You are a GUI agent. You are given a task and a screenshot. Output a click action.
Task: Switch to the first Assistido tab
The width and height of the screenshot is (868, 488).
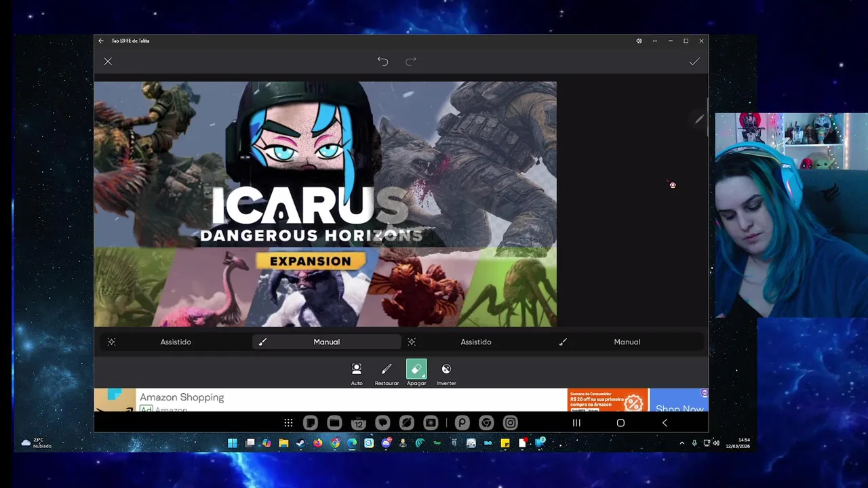pyautogui.click(x=176, y=342)
